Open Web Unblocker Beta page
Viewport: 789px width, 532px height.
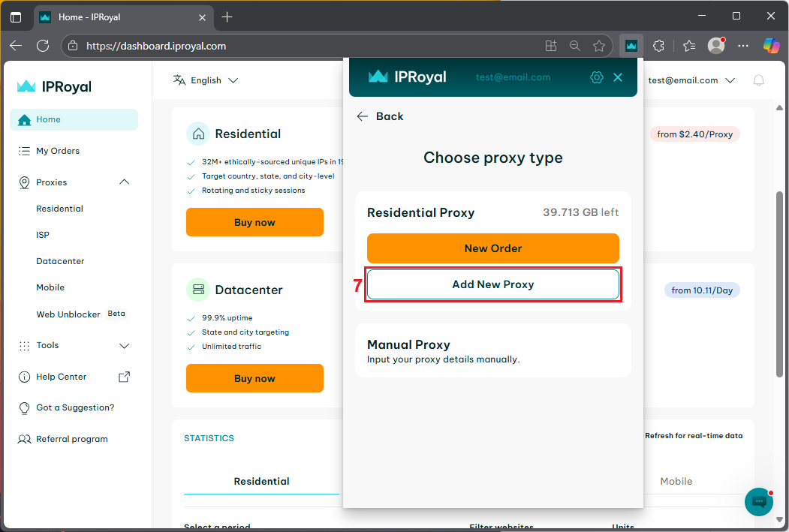pos(80,314)
